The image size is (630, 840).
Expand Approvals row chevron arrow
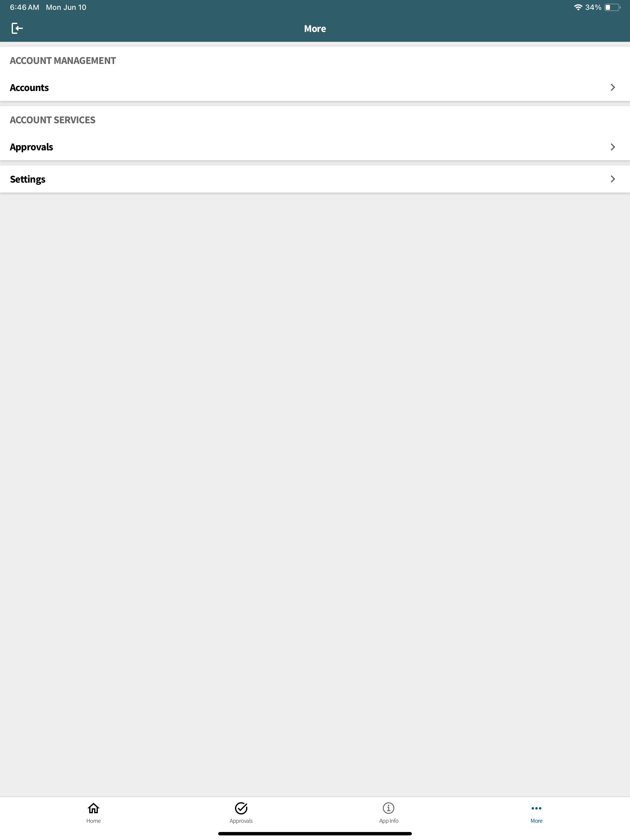coord(612,147)
